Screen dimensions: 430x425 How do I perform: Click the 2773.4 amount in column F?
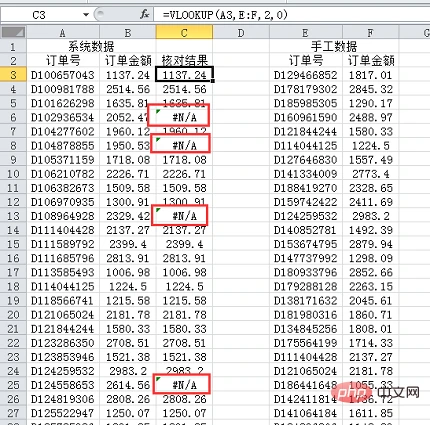[370, 174]
